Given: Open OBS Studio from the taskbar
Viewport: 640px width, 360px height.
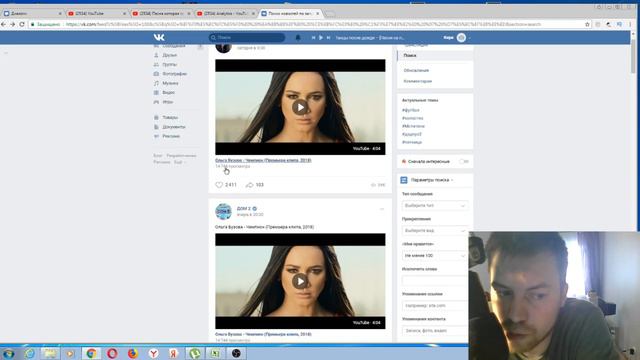Looking at the screenshot, I should pos(236,353).
